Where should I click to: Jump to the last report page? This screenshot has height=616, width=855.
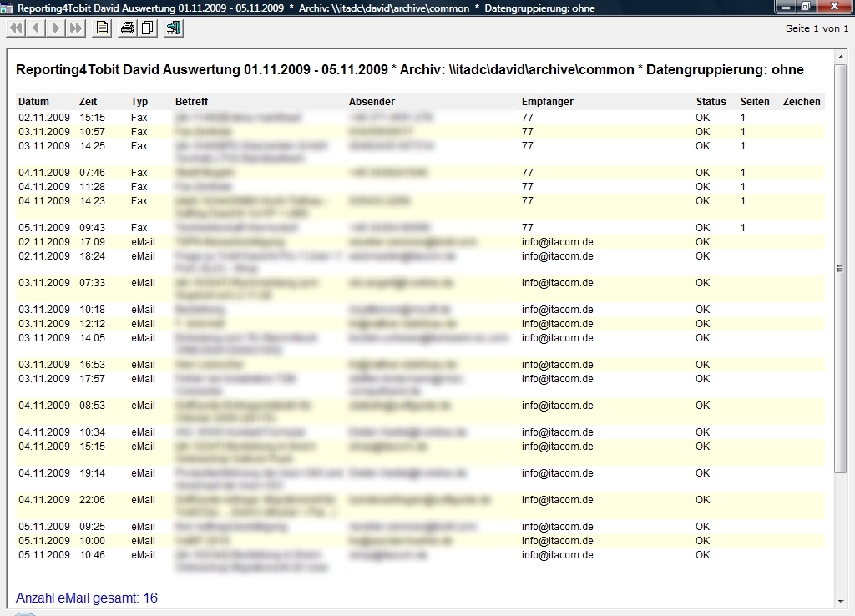(76, 28)
